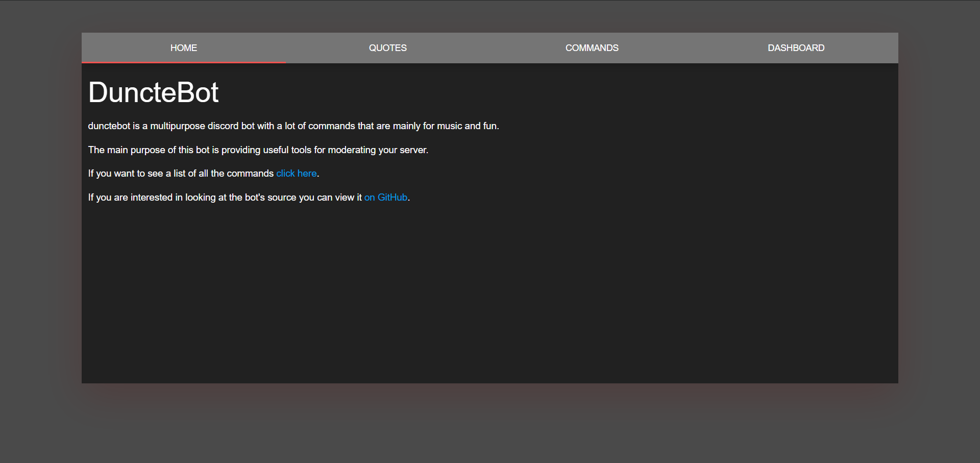Screen dimensions: 980x463
Task: Click the 'click here' commands link
Action: coord(296,173)
